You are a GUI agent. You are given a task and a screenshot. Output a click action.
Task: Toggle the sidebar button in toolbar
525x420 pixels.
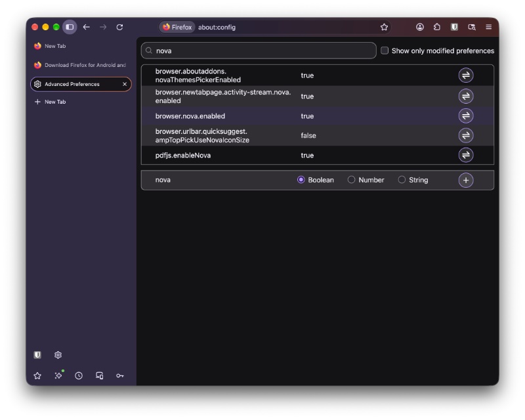[x=70, y=27]
